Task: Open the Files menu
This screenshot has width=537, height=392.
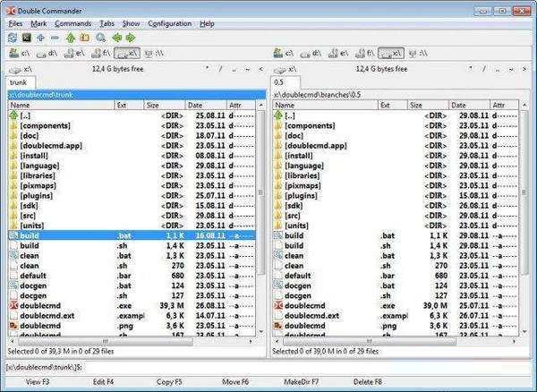Action: (x=15, y=23)
